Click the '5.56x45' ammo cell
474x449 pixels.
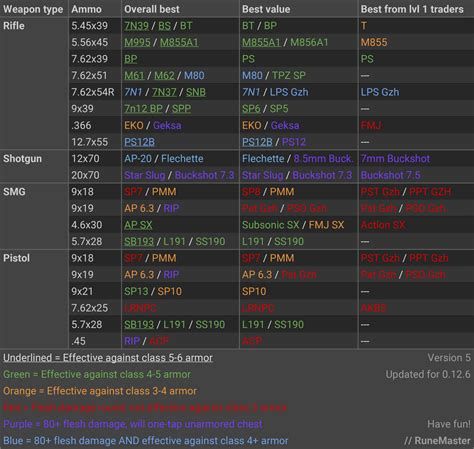[x=89, y=42]
